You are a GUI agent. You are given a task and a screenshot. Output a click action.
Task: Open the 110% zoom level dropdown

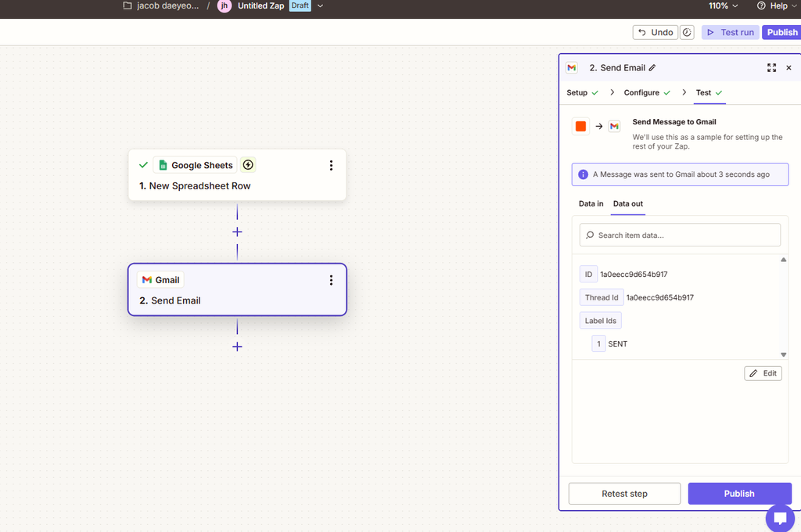coord(723,5)
